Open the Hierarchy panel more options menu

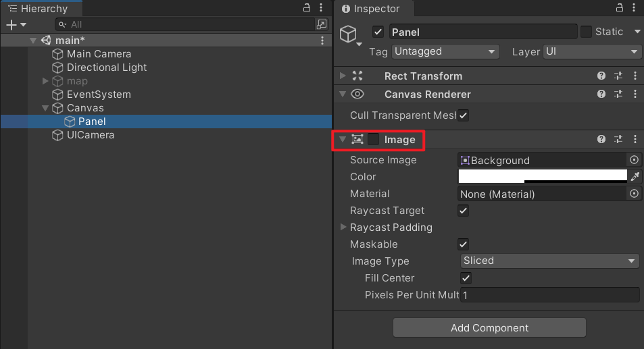(321, 7)
